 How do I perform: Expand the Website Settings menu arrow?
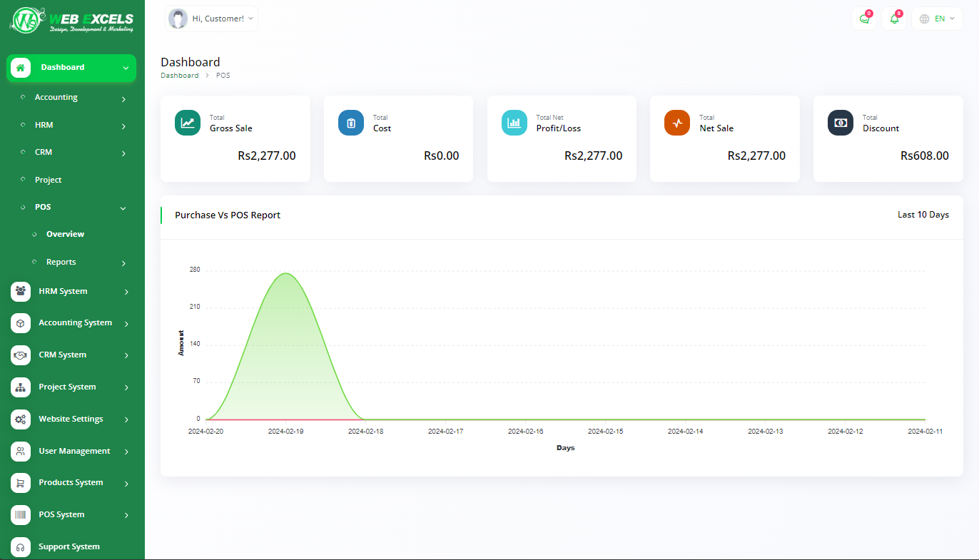point(126,419)
